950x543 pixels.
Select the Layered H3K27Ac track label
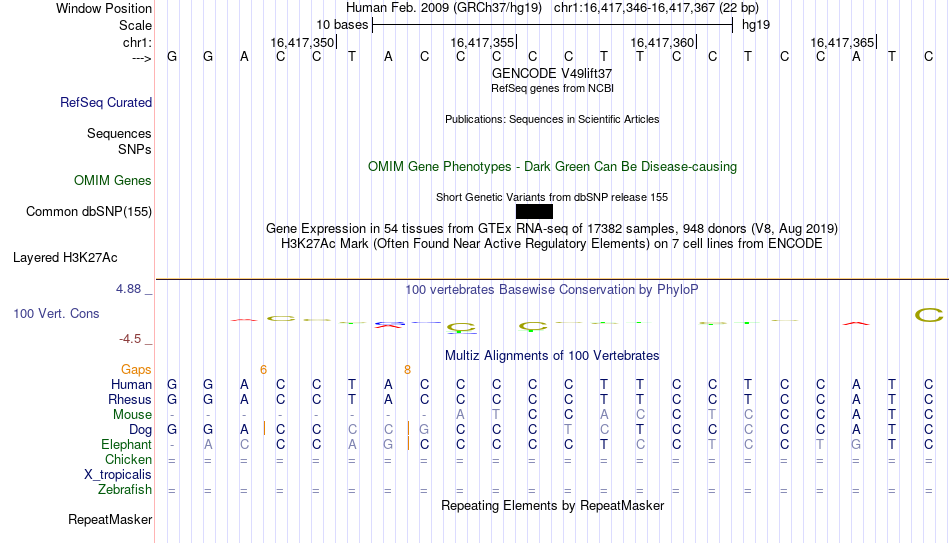(65, 258)
